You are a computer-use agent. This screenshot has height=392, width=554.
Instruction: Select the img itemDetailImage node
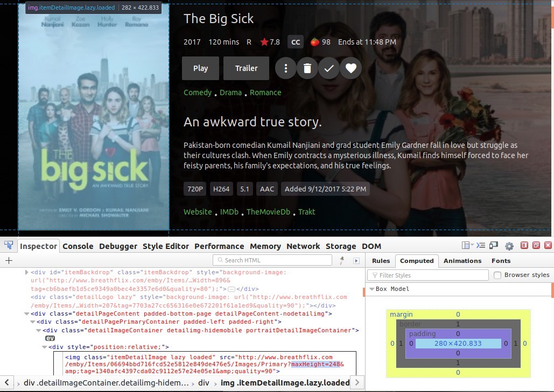point(205,364)
